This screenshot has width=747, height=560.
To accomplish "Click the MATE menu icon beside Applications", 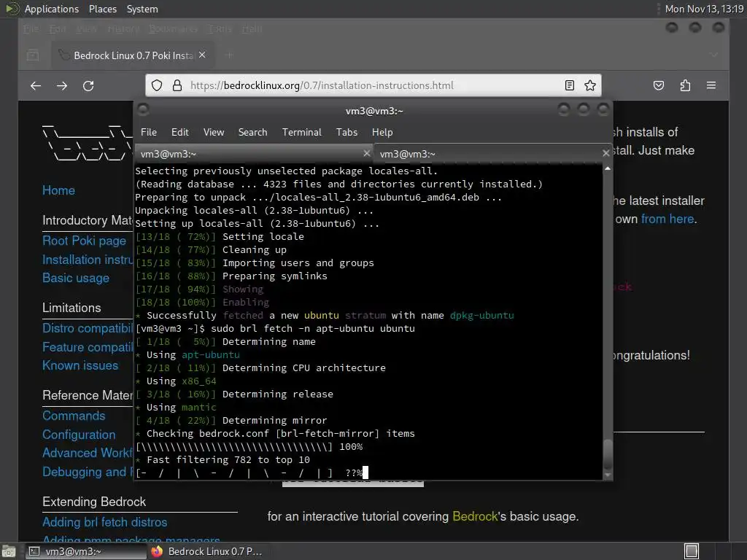I will point(12,9).
